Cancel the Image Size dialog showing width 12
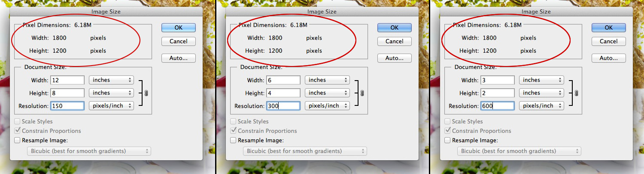This screenshot has width=644, height=174. click(x=179, y=42)
